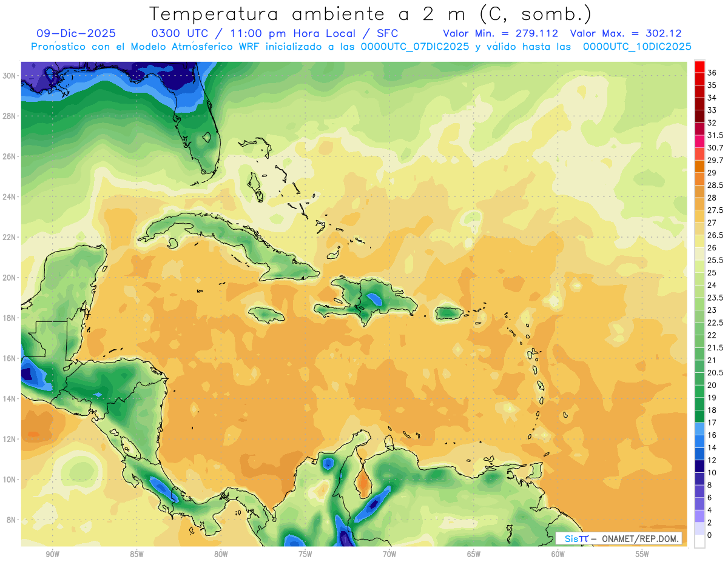Viewport: 728px width, 562px height.
Task: Click the '26N' latitude axis label
Action: [x=10, y=156]
